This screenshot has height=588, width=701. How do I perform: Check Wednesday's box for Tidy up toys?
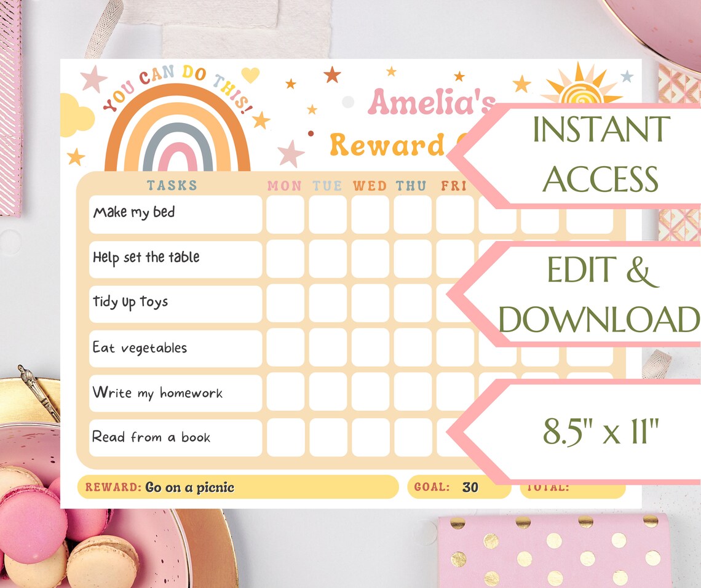[x=370, y=303]
